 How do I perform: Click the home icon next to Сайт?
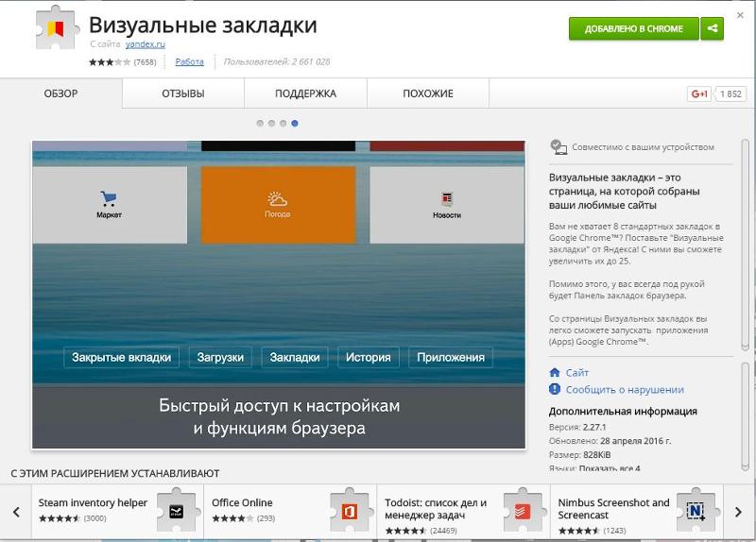click(555, 372)
